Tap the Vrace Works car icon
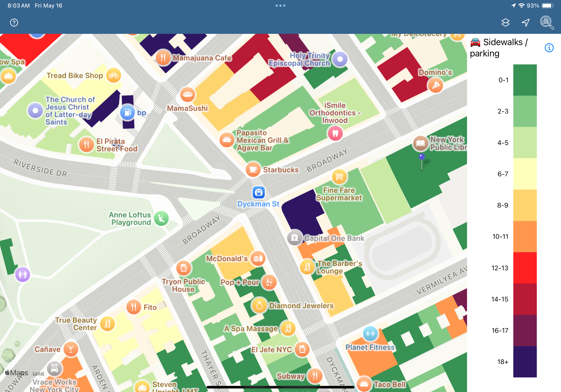Image resolution: width=561 pixels, height=392 pixels. pyautogui.click(x=54, y=369)
